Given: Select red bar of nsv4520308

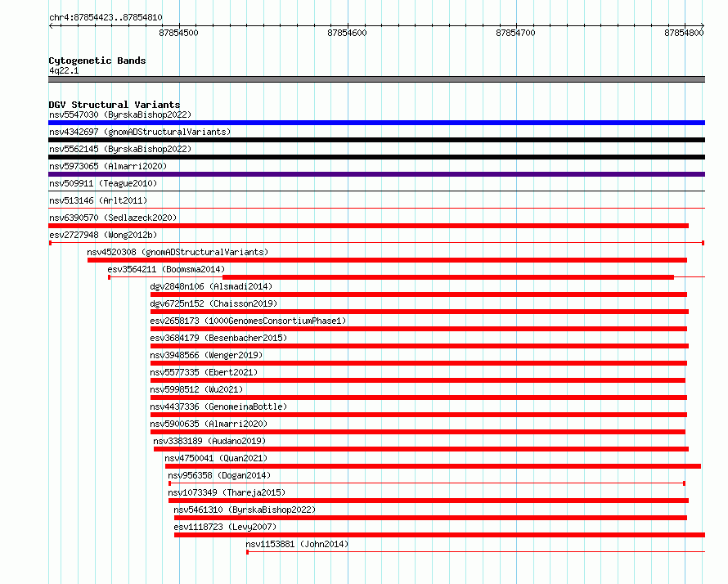Looking at the screenshot, I should (387, 260).
